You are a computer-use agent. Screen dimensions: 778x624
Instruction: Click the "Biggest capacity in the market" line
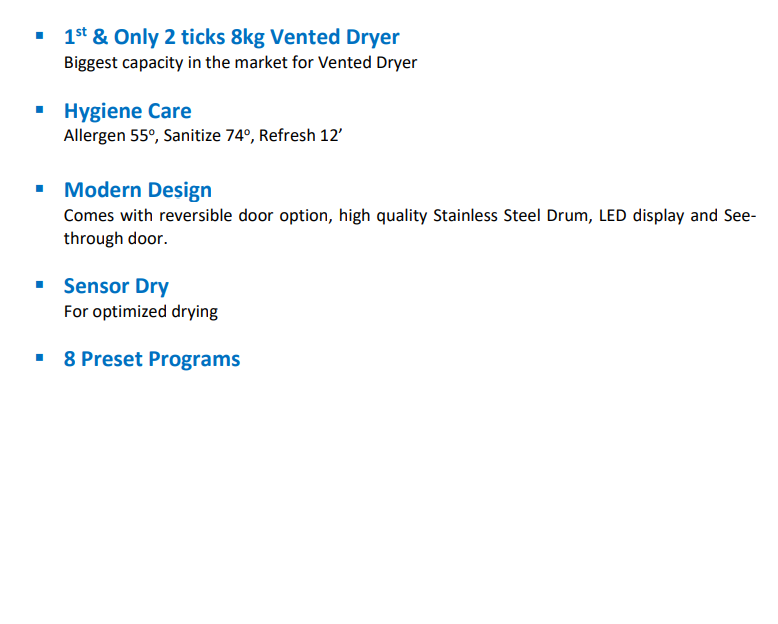(240, 63)
